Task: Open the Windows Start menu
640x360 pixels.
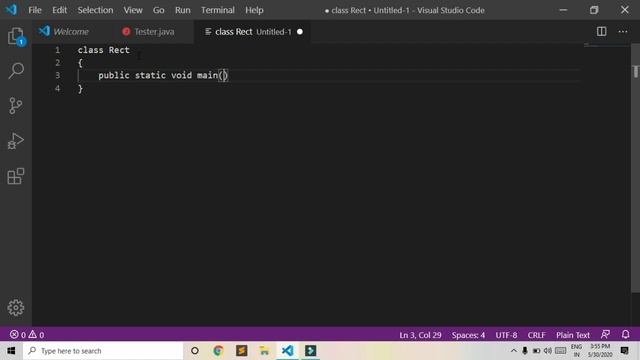Action: (x=11, y=351)
